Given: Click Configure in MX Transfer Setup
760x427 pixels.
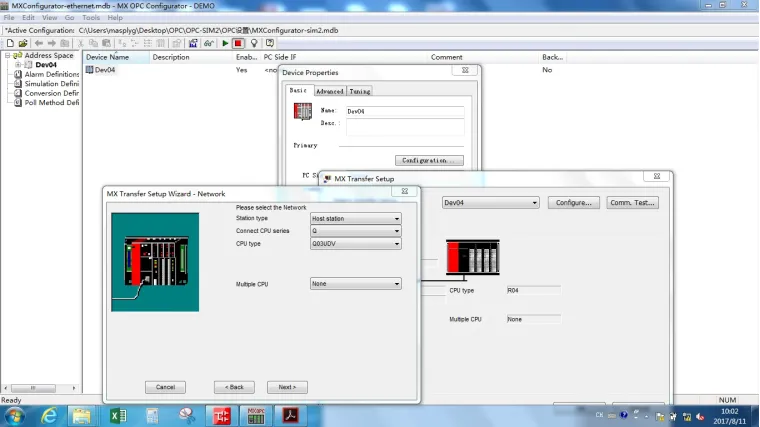Looking at the screenshot, I should pos(573,203).
